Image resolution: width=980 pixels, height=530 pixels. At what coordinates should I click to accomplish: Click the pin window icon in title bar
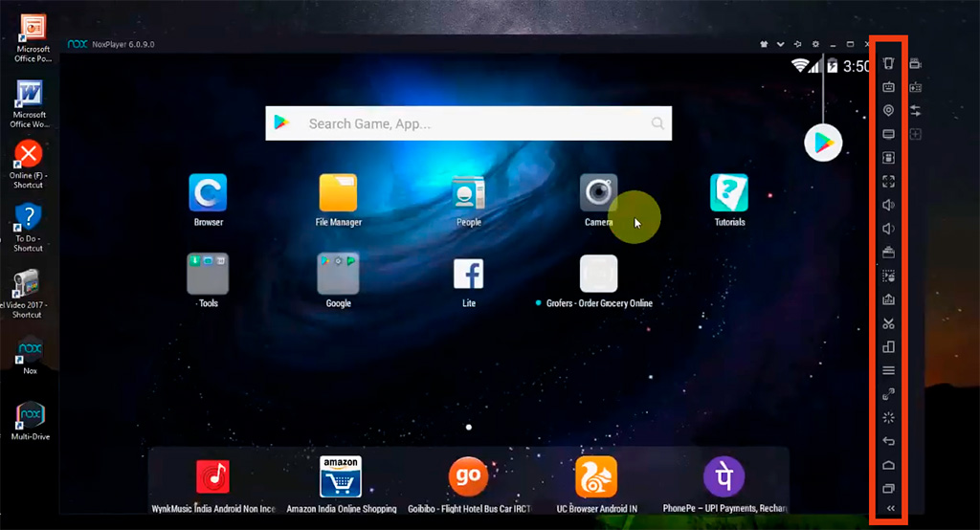click(797, 44)
